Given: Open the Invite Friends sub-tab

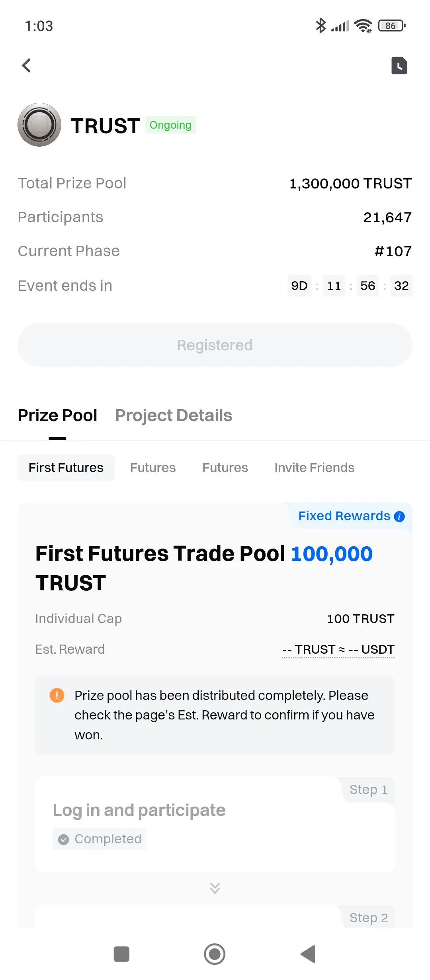Looking at the screenshot, I should [x=315, y=468].
